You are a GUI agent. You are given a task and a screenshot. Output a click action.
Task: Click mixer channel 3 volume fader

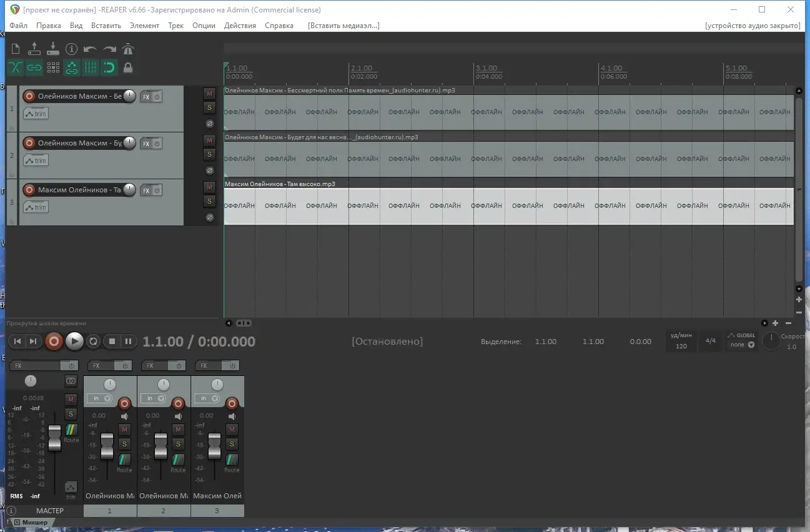pos(215,446)
